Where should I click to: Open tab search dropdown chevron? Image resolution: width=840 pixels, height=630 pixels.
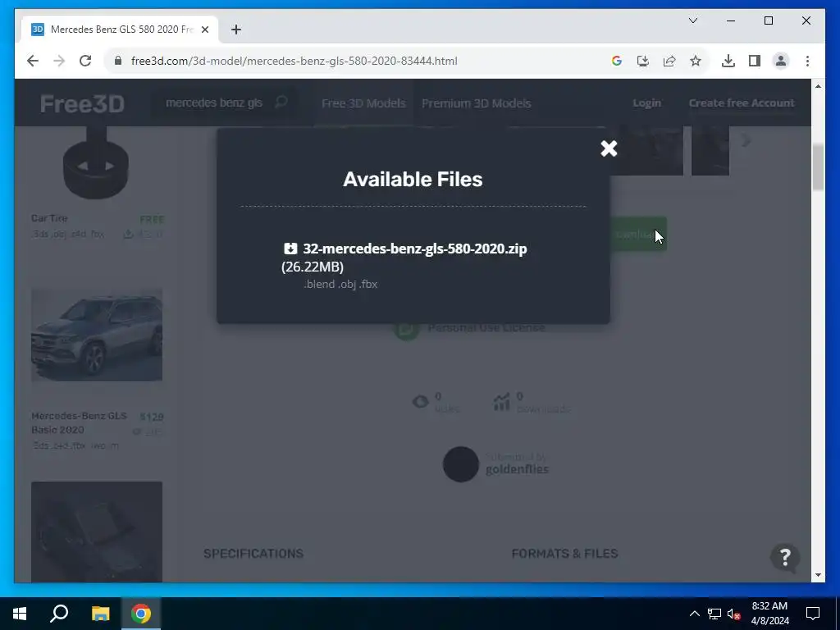(x=692, y=21)
